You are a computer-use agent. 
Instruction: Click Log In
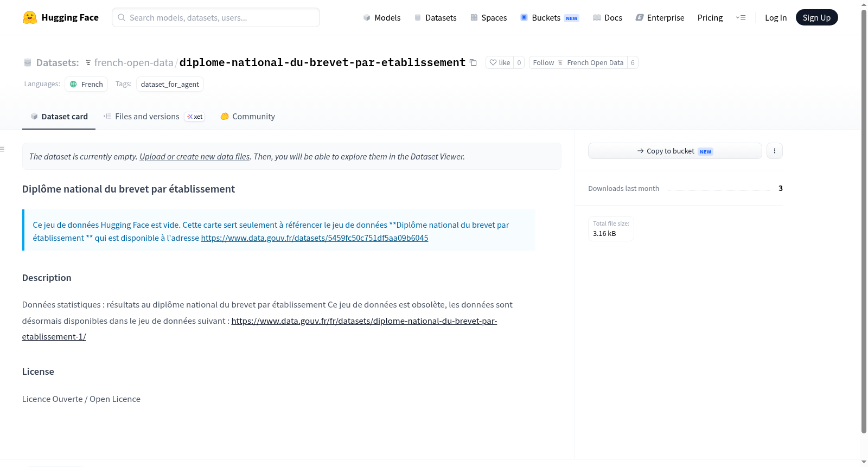pyautogui.click(x=776, y=17)
